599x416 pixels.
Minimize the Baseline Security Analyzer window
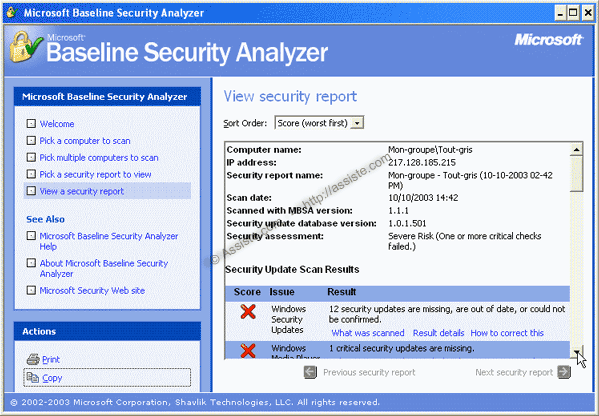[560, 13]
